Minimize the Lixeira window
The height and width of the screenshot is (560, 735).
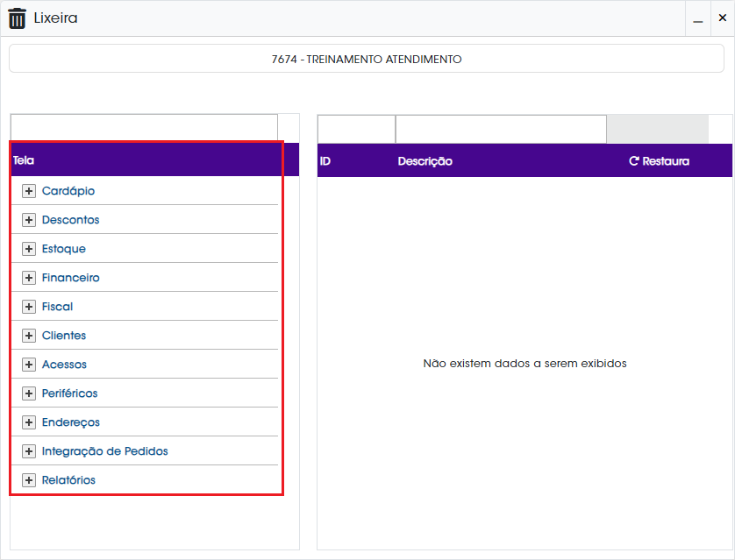(698, 18)
